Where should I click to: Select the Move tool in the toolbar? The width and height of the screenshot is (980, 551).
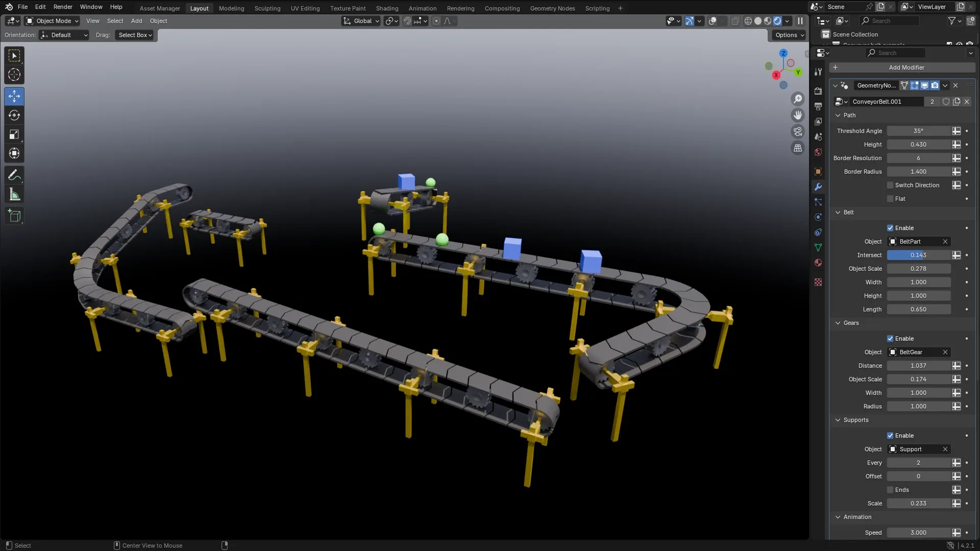click(14, 96)
